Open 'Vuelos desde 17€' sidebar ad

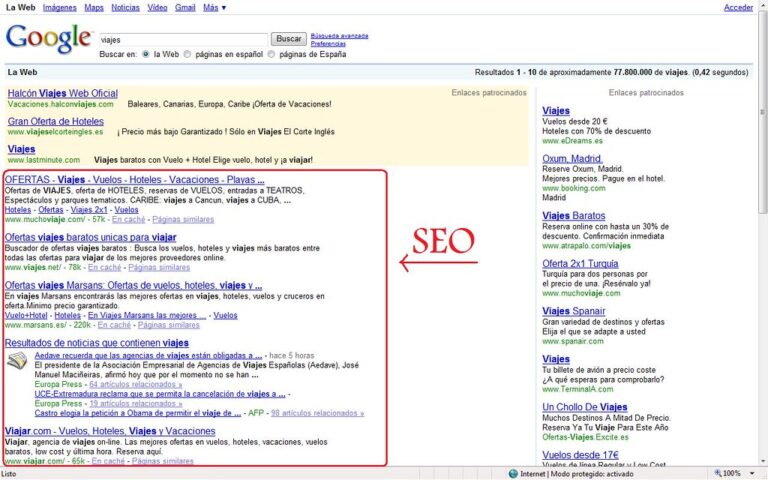[580, 456]
